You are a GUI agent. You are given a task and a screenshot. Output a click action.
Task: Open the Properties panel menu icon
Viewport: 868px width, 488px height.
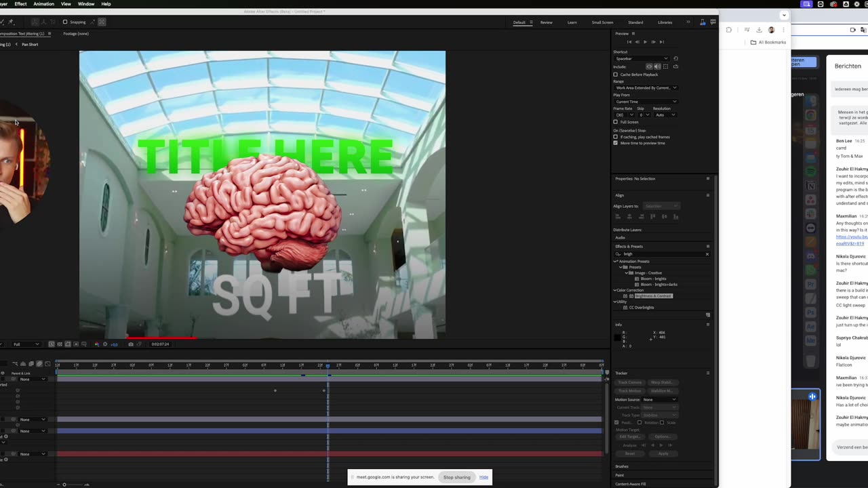coord(708,178)
